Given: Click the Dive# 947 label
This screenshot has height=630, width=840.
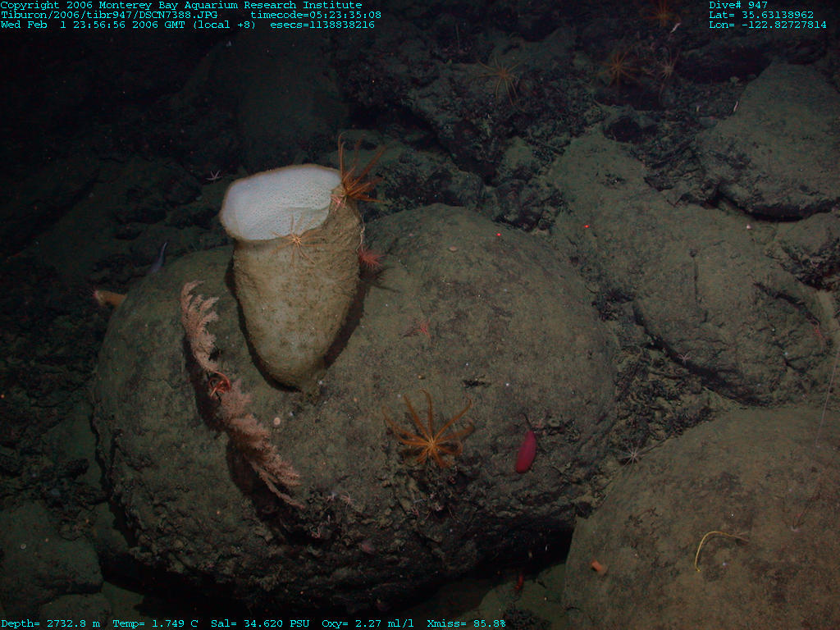Looking at the screenshot, I should tap(737, 5).
